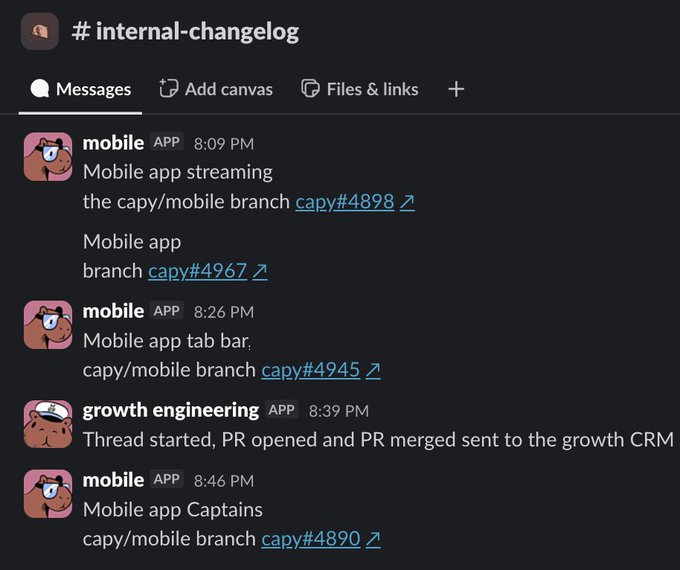Open the capy#4890 link

pyautogui.click(x=311, y=539)
